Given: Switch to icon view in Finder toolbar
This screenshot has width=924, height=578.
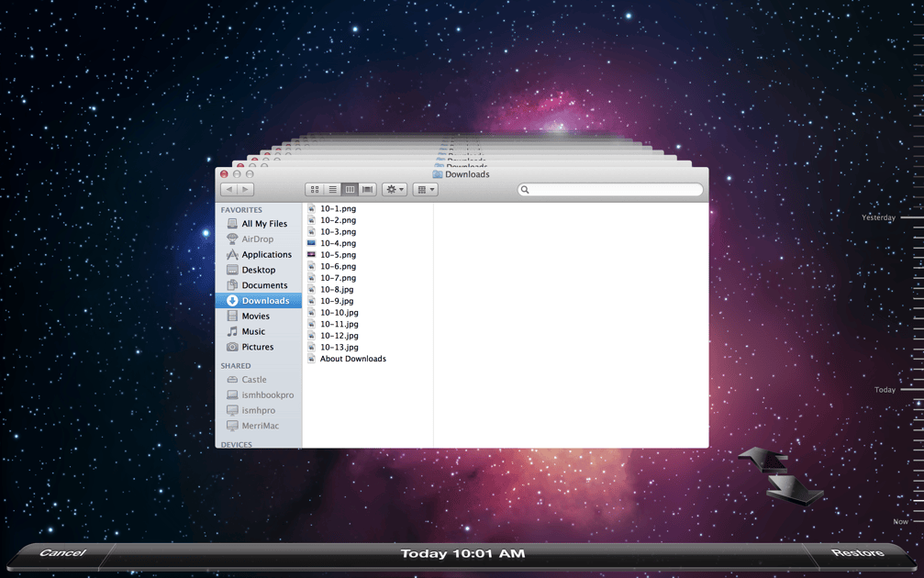Looking at the screenshot, I should [315, 190].
